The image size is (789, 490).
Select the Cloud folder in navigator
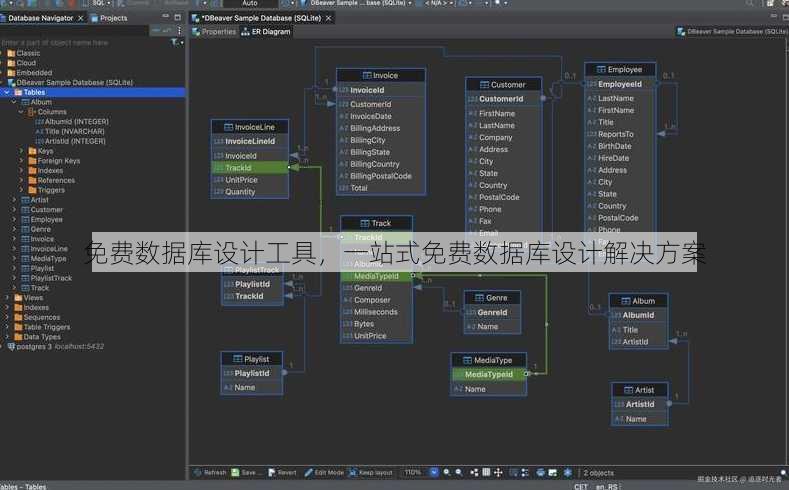click(22, 63)
